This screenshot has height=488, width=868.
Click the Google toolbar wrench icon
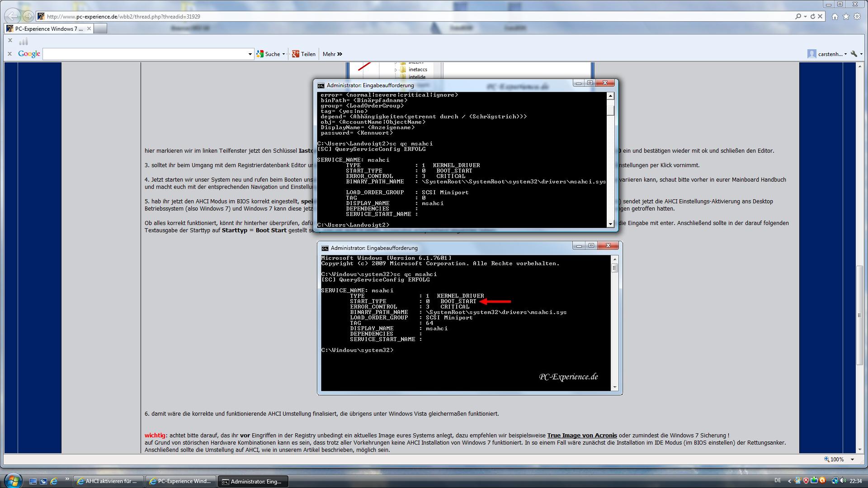point(854,54)
